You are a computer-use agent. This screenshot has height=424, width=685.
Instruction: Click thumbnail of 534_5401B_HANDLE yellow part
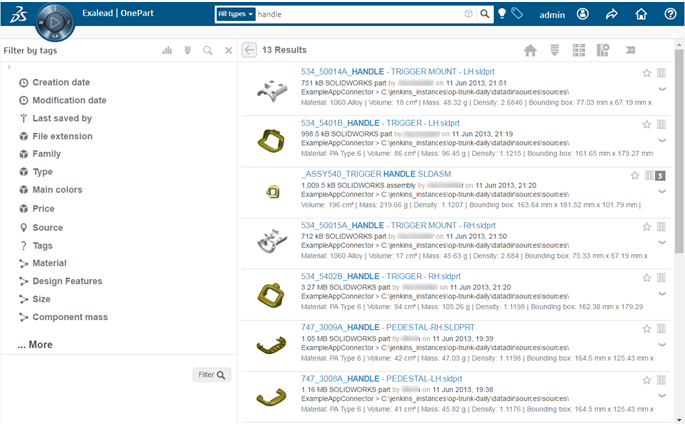point(271,141)
